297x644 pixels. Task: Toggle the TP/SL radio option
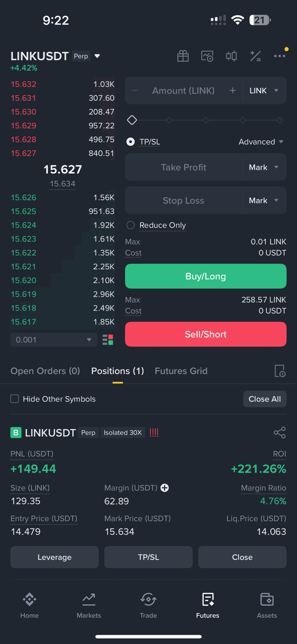131,142
